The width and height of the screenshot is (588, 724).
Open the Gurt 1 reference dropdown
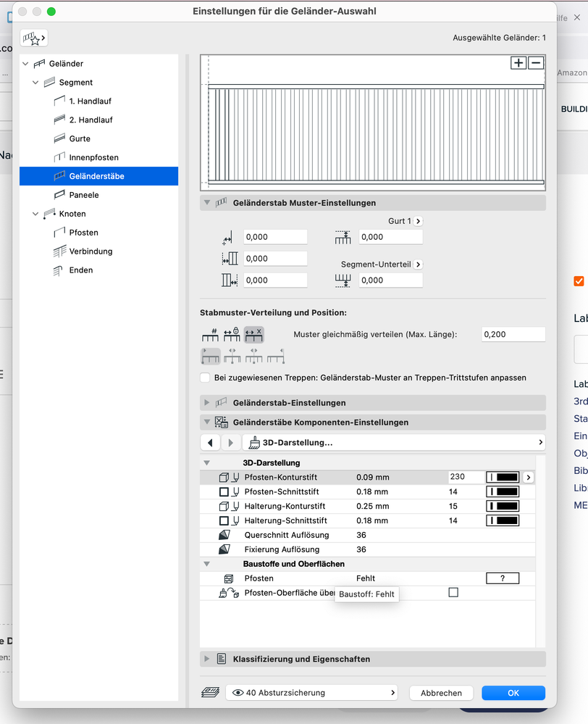[418, 221]
